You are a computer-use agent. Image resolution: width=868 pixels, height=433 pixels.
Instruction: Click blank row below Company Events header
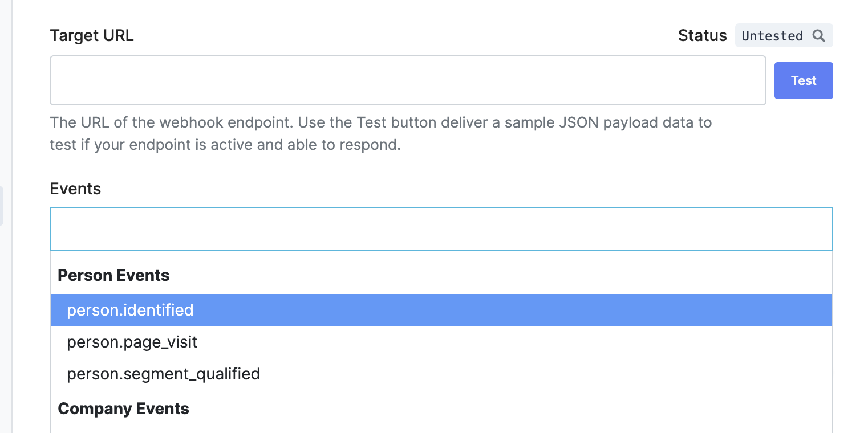[441, 428]
